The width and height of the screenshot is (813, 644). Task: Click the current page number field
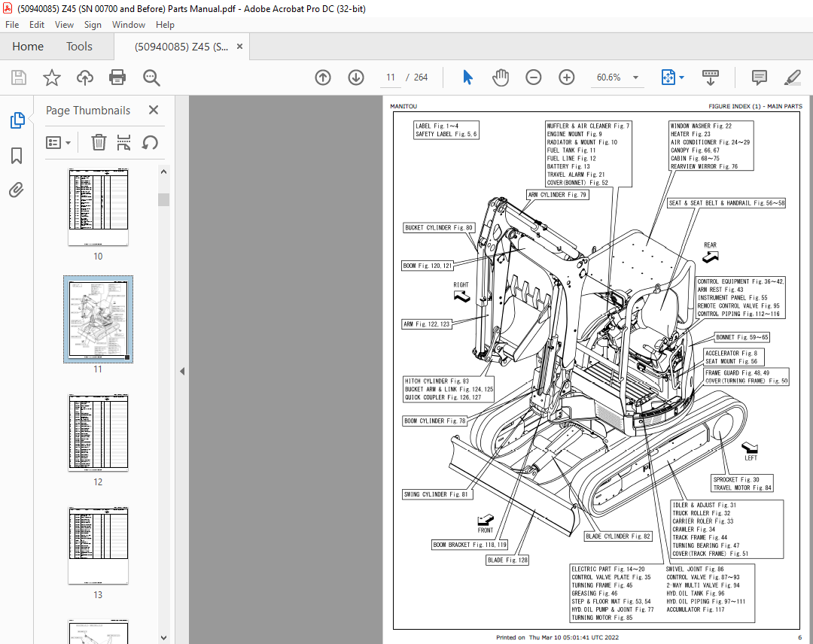[391, 77]
